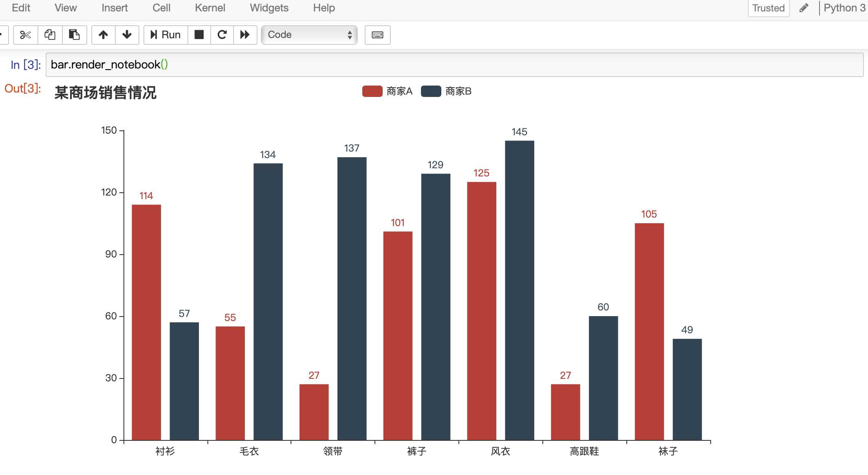Click the chart title 某商场销售情况
Viewport: 868px width, 475px height.
coord(106,92)
